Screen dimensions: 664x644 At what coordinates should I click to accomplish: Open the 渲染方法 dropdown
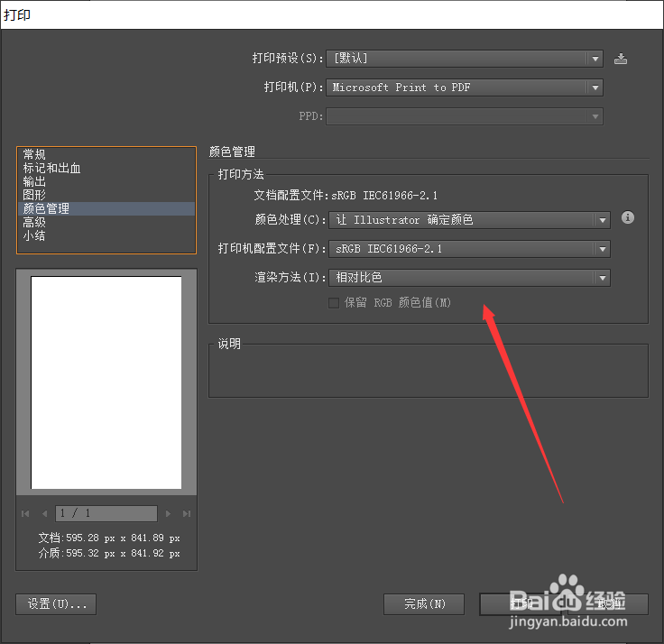coord(469,278)
